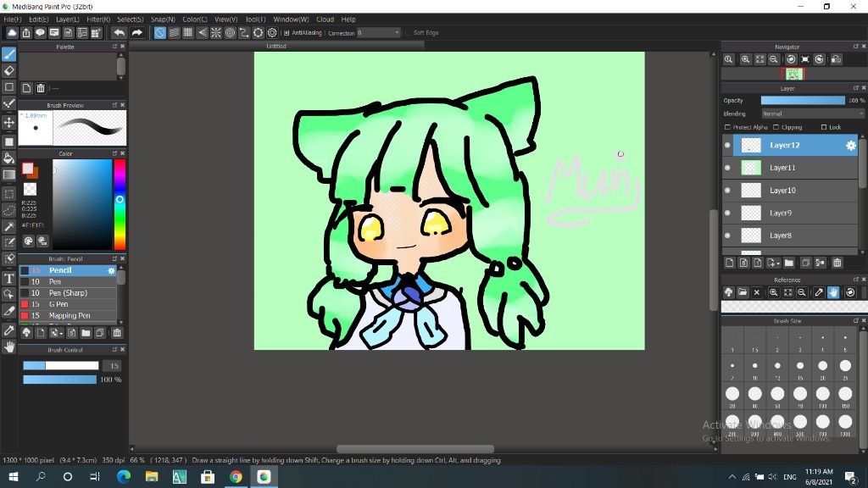Select the Pen (Sharp) brush
This screenshot has width=868, height=488.
point(68,293)
